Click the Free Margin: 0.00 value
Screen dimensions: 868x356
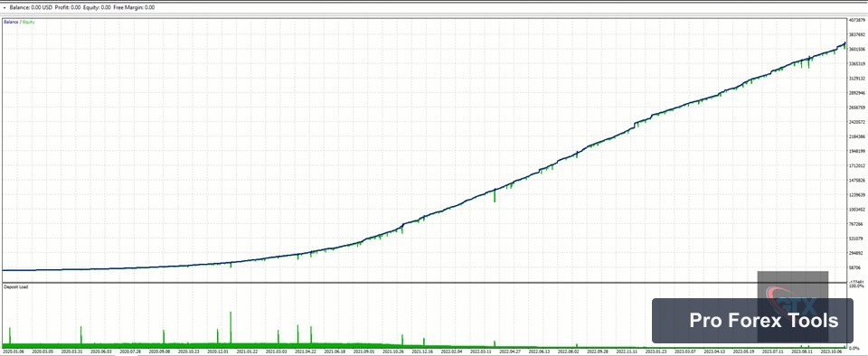coord(135,8)
